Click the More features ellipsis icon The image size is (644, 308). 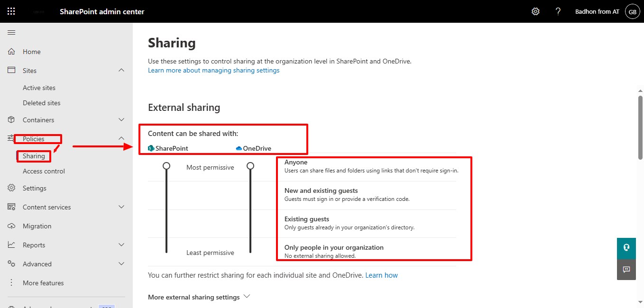[x=11, y=283]
